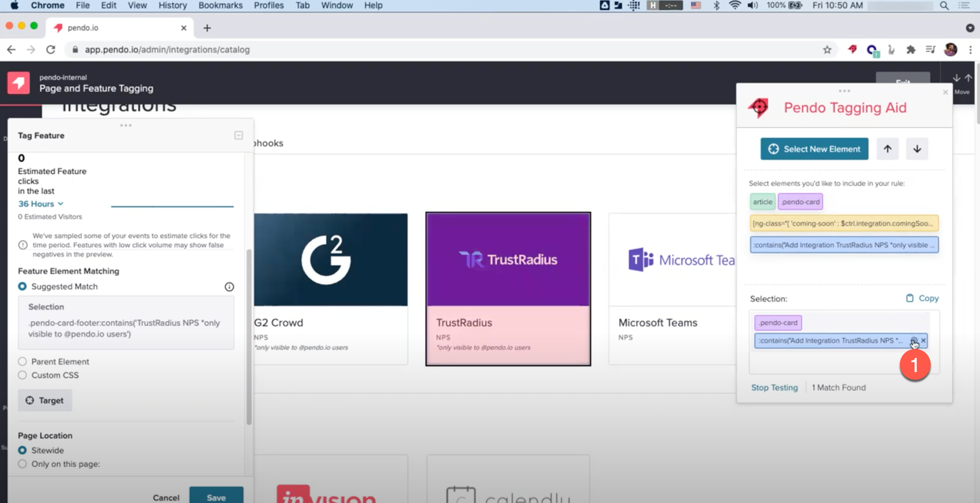Click the .pendo-card tag in Selection box
The width and height of the screenshot is (980, 503).
pos(778,323)
